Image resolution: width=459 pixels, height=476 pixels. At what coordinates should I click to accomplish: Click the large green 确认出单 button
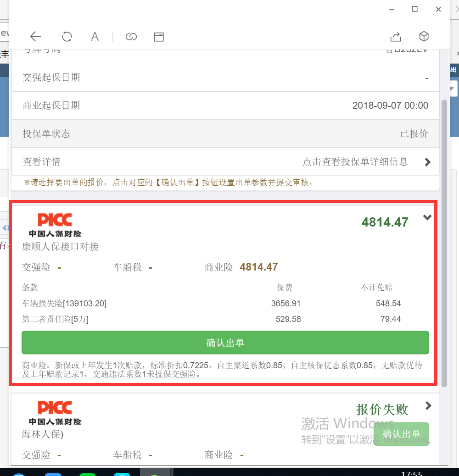(225, 343)
